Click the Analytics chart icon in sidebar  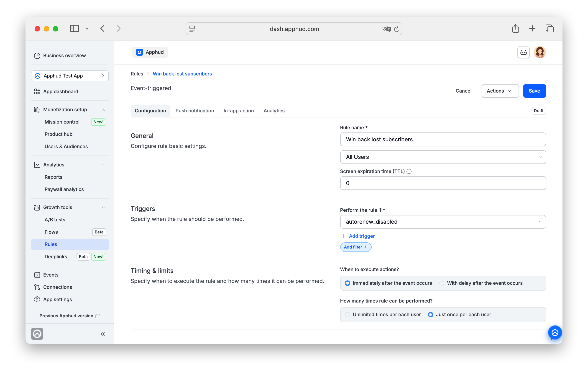[37, 165]
